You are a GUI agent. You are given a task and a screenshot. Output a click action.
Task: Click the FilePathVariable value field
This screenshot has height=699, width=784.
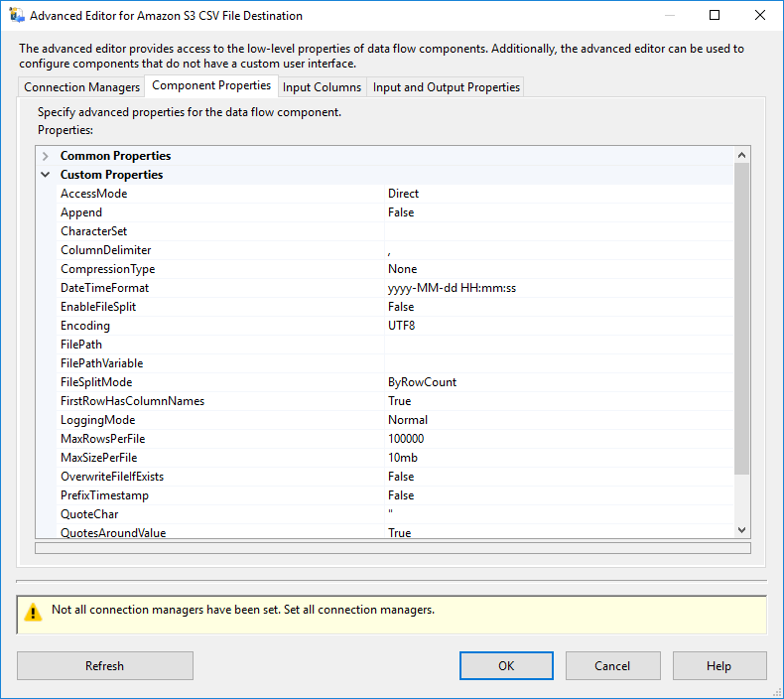(559, 363)
